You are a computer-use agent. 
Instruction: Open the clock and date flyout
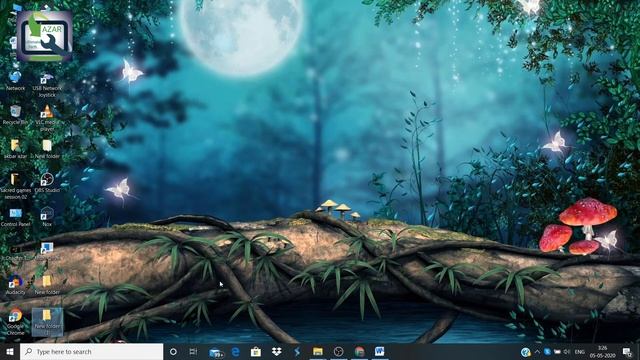(x=602, y=352)
